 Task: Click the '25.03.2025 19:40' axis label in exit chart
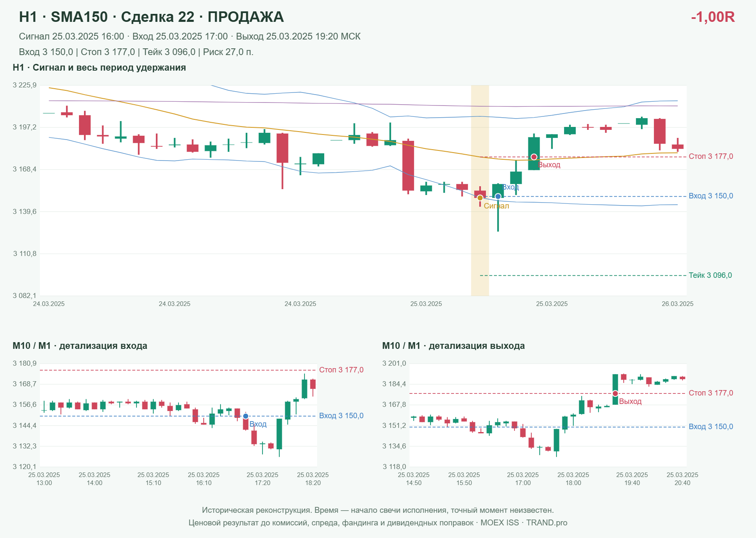[632, 479]
